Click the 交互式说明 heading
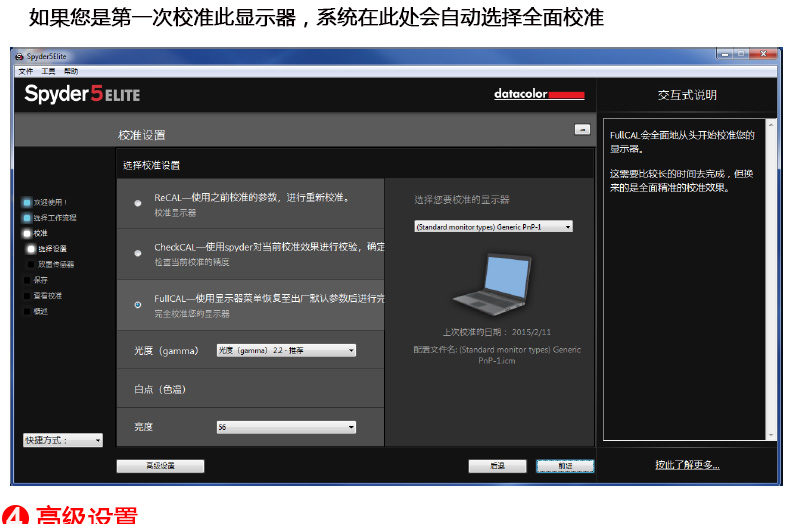This screenshot has width=790, height=524. [687, 95]
